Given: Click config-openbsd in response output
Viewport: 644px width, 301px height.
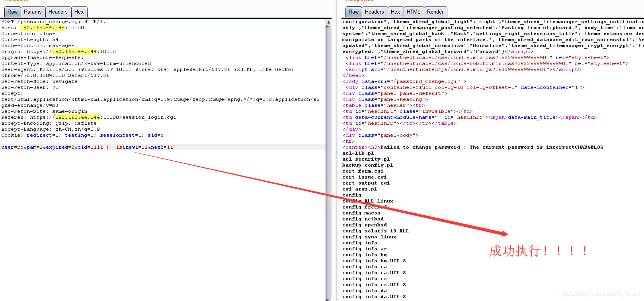Looking at the screenshot, I should [x=365, y=225].
